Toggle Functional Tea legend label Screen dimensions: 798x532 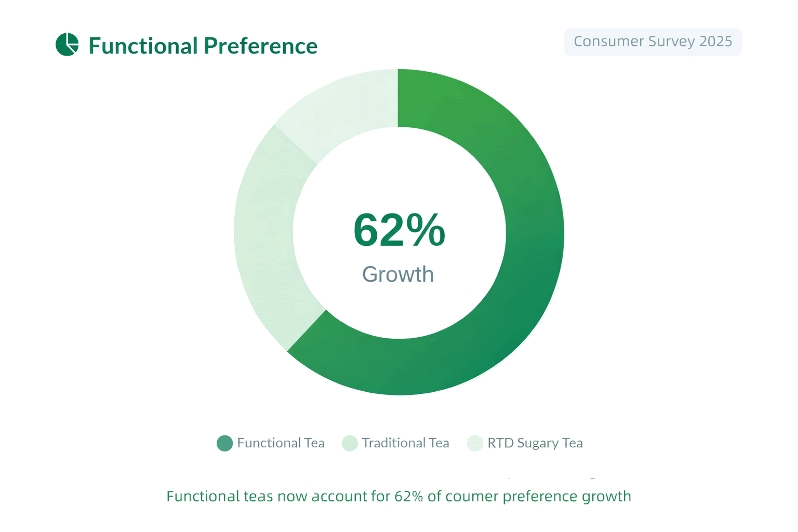coord(281,443)
